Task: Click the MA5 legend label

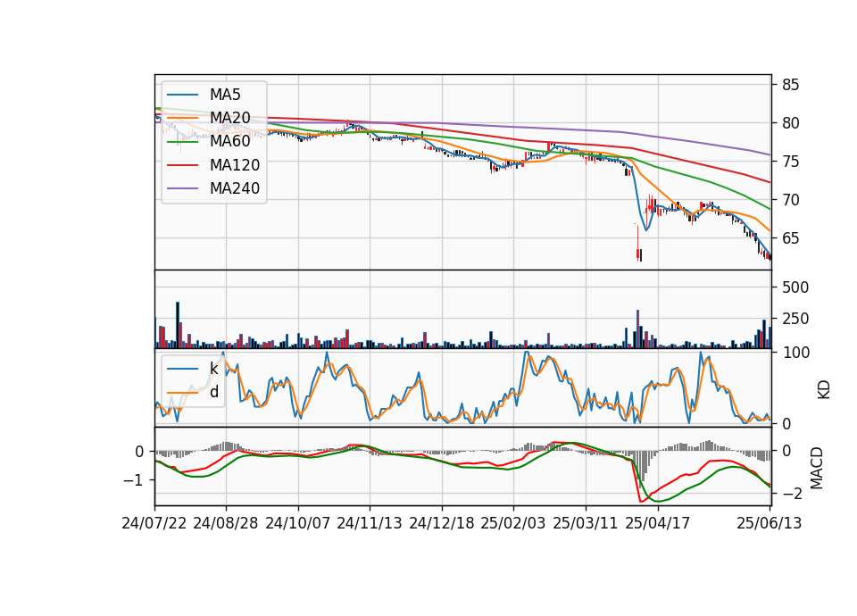Action: (225, 95)
